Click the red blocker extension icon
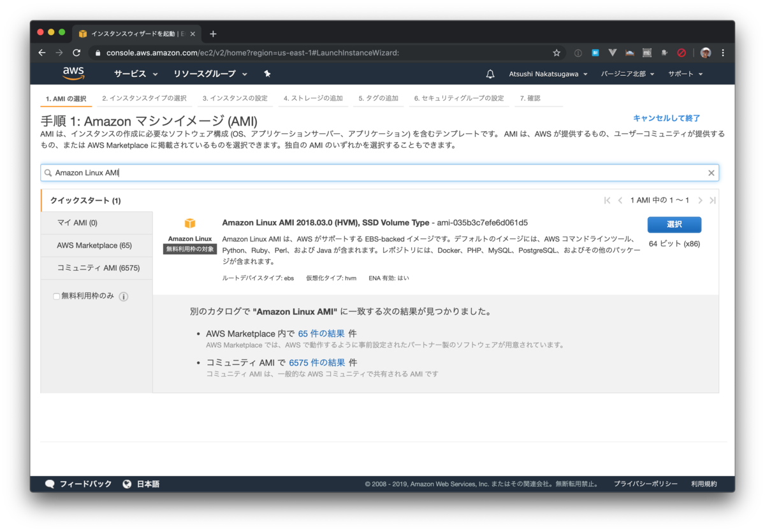This screenshot has height=532, width=765. coord(681,53)
